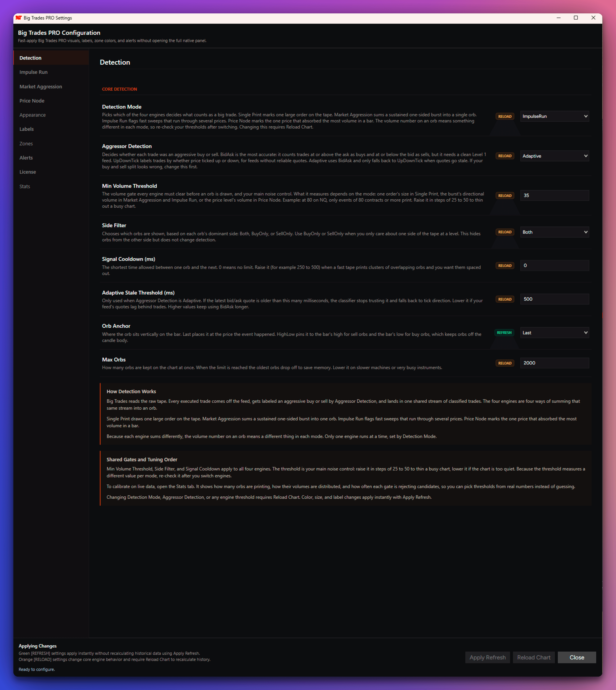Screen dimensions: 616x690
Task: Click the Close button at bottom right
Action: click(x=577, y=657)
